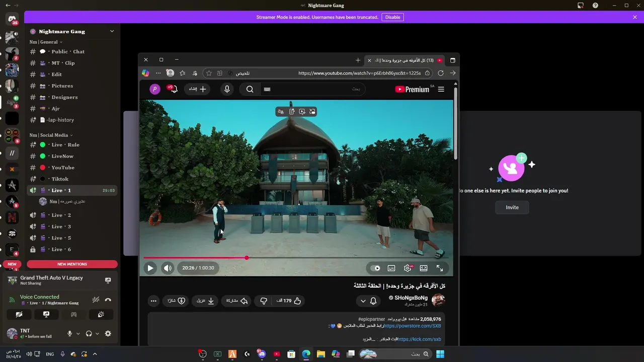The width and height of the screenshot is (644, 362).
Task: Favorite this page star icon
Action: [x=209, y=73]
